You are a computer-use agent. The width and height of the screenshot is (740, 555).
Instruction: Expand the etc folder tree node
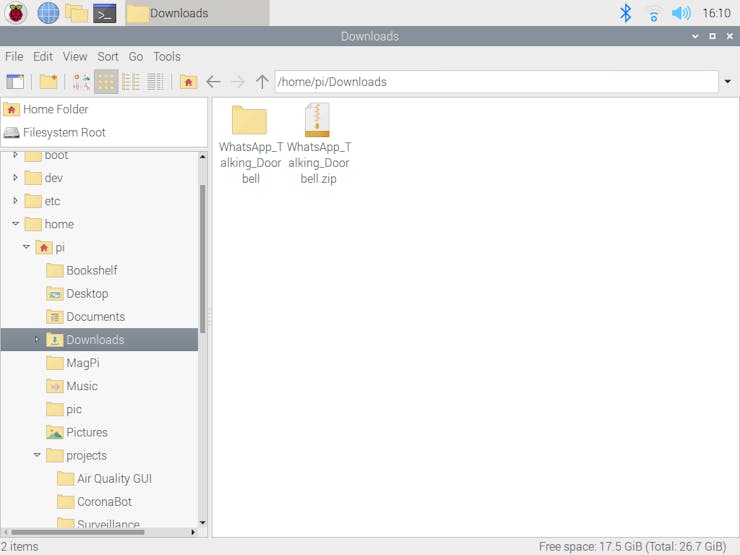pyautogui.click(x=15, y=201)
